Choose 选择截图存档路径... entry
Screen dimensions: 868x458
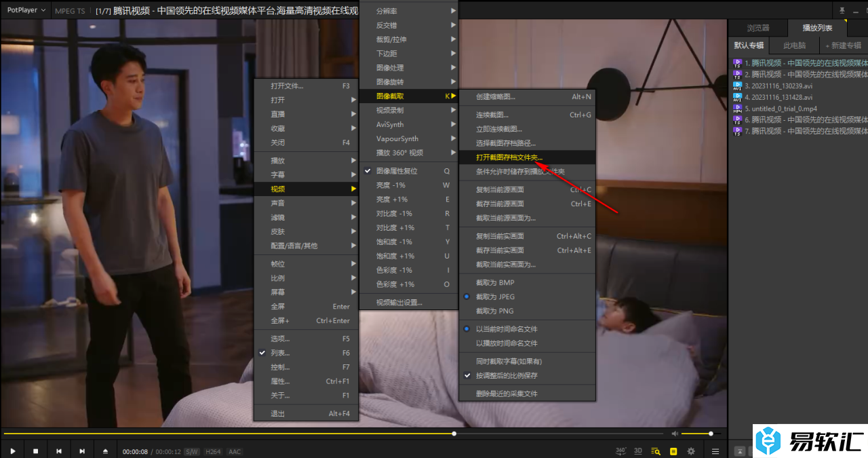[527, 143]
